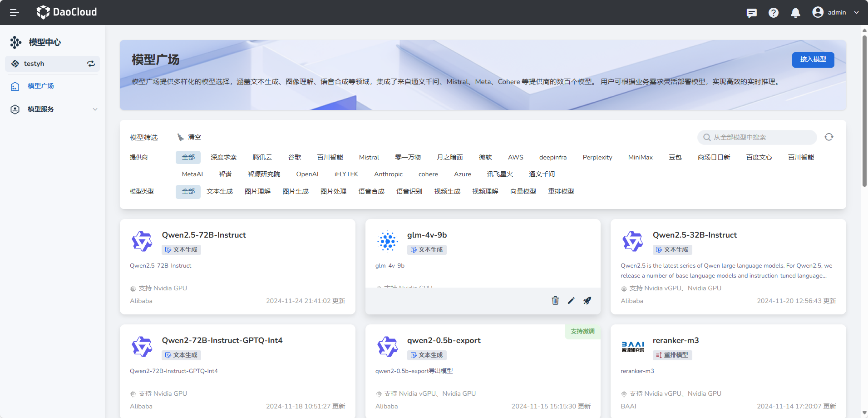Expand the admin account dropdown arrow

[x=856, y=13]
